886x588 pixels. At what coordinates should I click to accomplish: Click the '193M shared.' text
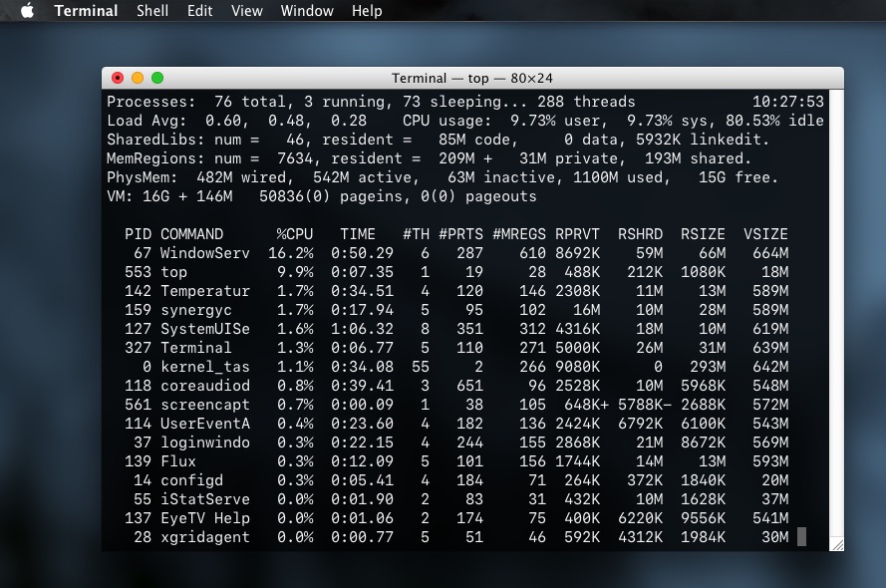click(698, 158)
